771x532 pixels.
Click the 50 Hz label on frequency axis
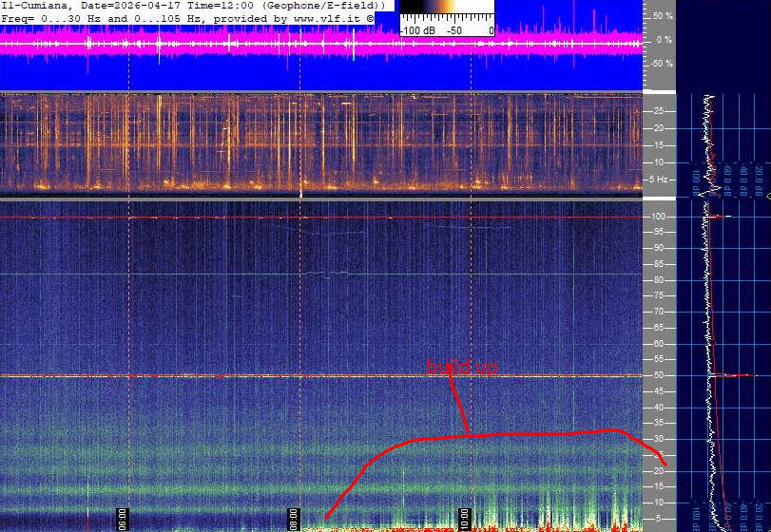657,375
